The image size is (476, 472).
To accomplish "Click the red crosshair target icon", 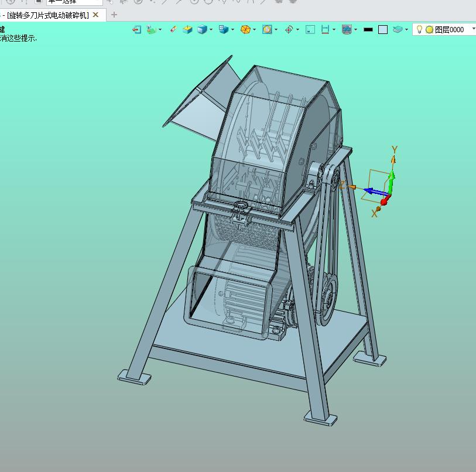I will (x=289, y=29).
